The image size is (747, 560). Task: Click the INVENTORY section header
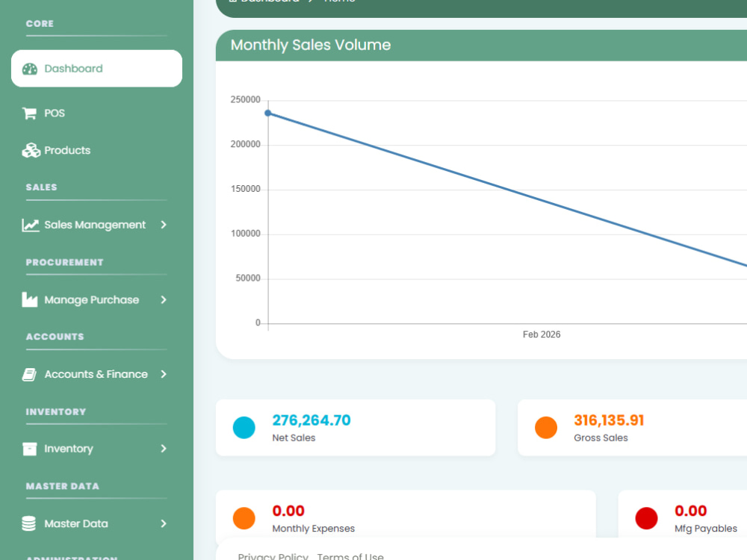coord(56,412)
